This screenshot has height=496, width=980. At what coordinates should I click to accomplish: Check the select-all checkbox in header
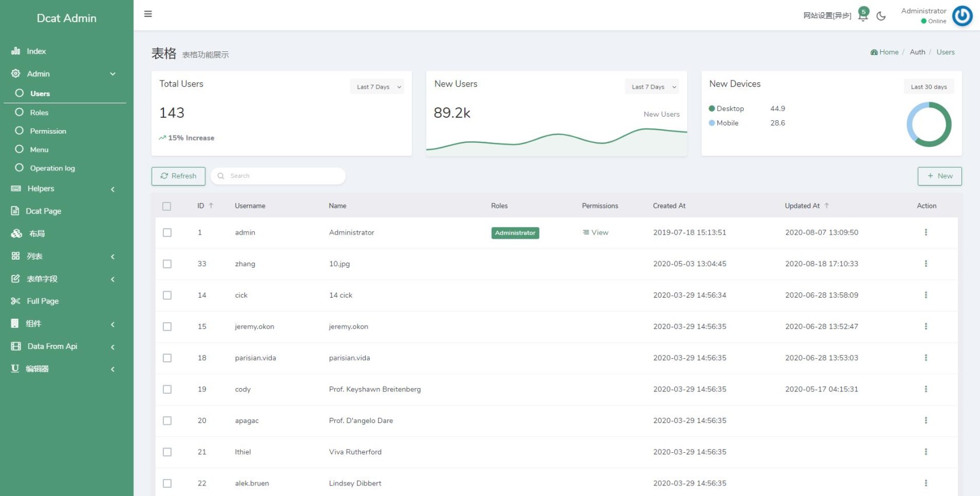pos(167,206)
